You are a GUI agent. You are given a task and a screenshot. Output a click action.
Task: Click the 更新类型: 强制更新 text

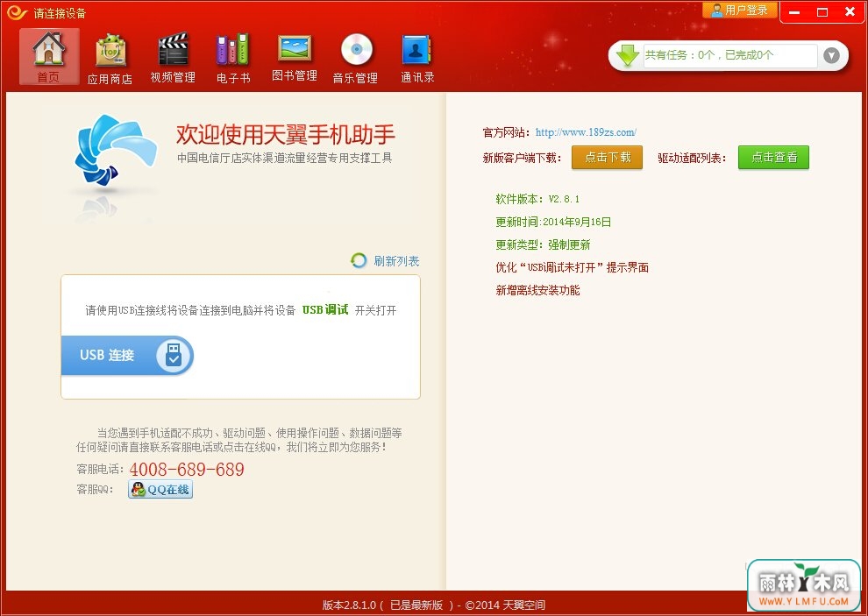coord(543,244)
